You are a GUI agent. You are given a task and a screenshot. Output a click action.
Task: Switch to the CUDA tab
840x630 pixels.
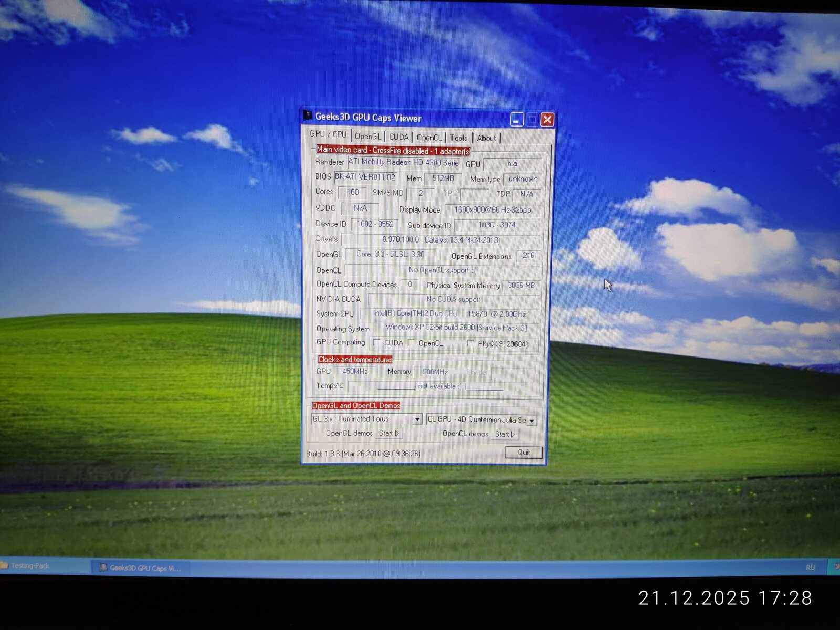tap(399, 137)
